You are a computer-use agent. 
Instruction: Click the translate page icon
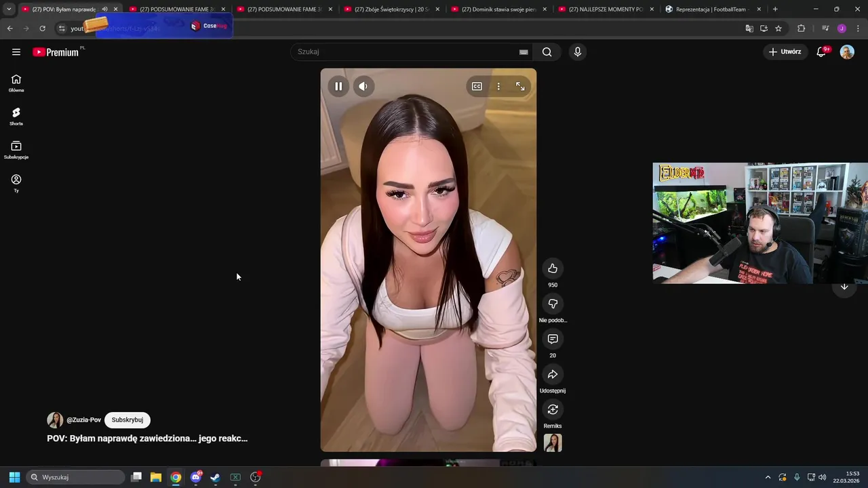749,28
